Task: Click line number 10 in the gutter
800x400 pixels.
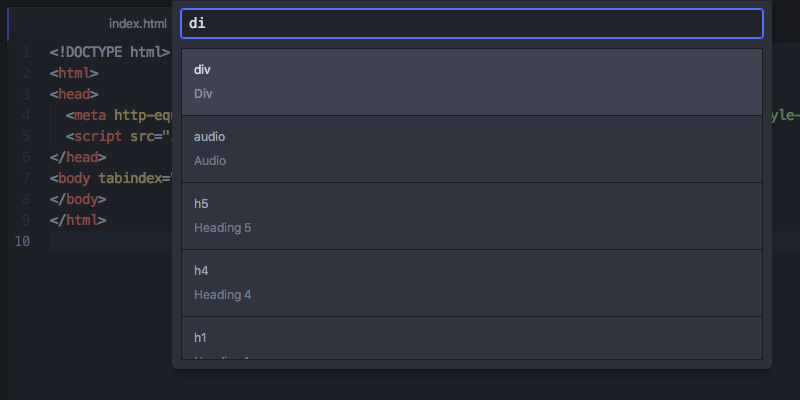Action: point(21,241)
